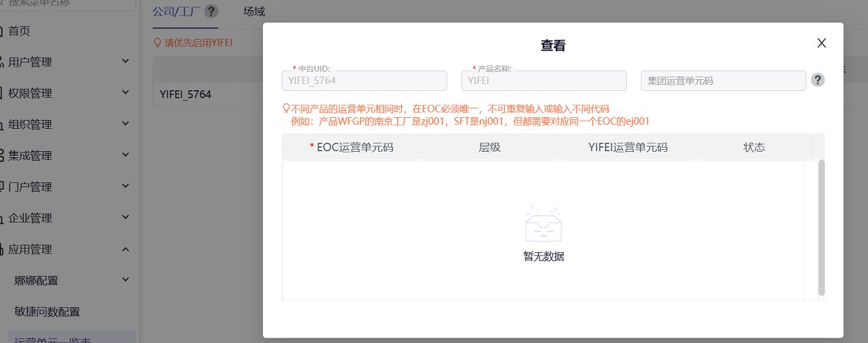Click the YIFEI_5764 table row
This screenshot has width=868, height=343.
186,94
